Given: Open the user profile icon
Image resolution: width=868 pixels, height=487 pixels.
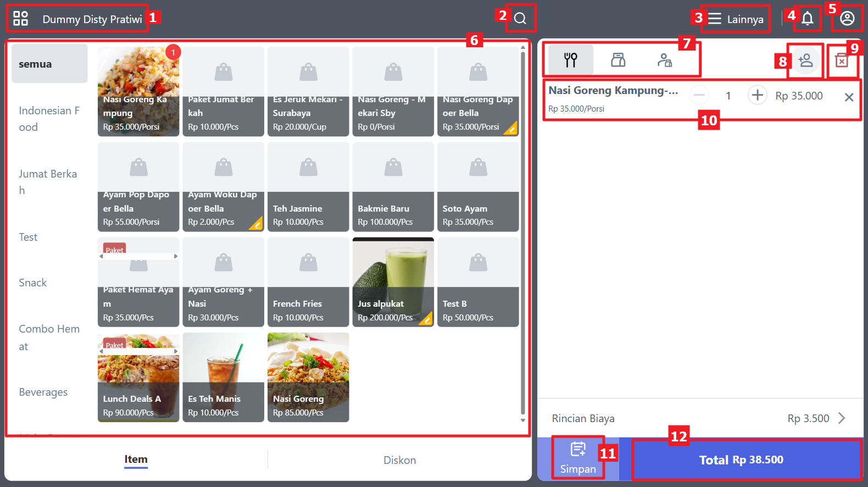Looking at the screenshot, I should [x=847, y=19].
